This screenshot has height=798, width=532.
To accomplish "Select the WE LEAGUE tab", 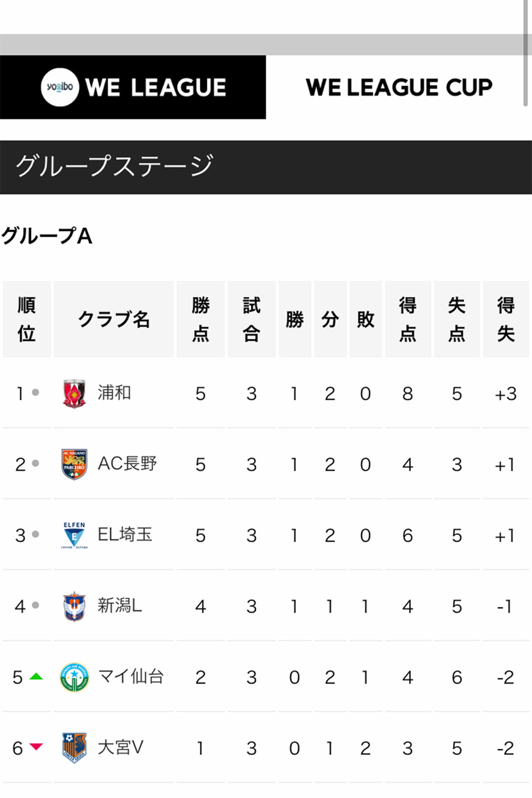I will pyautogui.click(x=133, y=87).
